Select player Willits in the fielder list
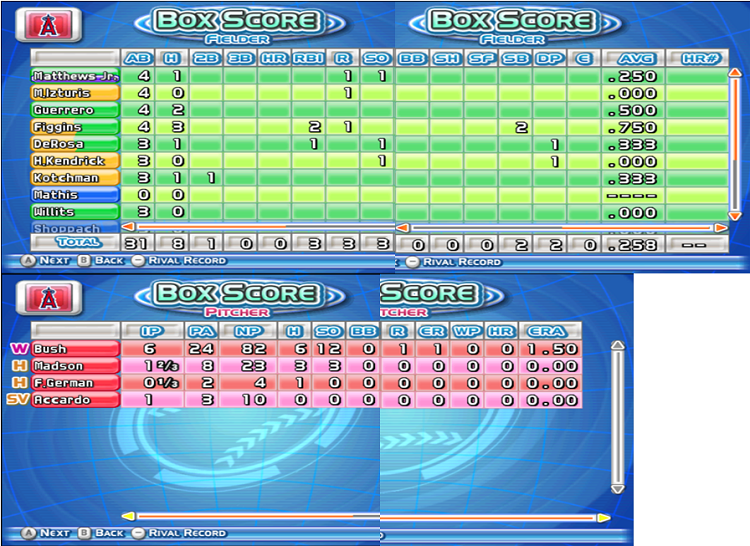The image size is (750, 546). 75,212
